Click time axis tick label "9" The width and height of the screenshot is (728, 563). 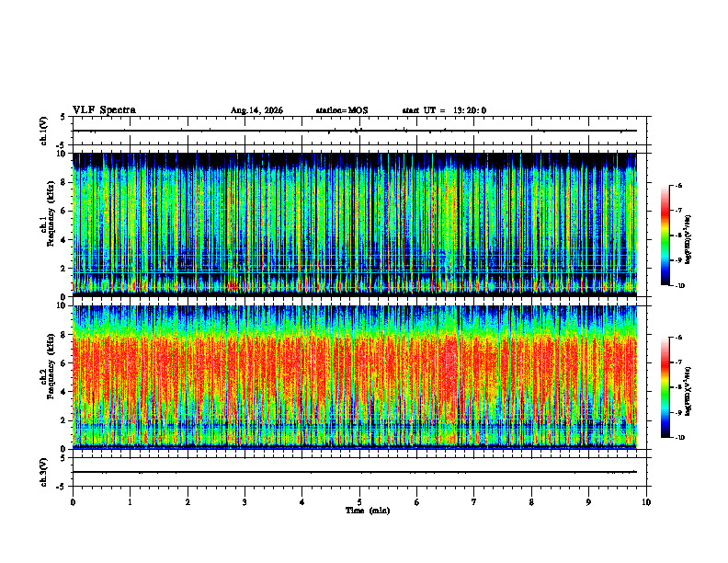(588, 502)
